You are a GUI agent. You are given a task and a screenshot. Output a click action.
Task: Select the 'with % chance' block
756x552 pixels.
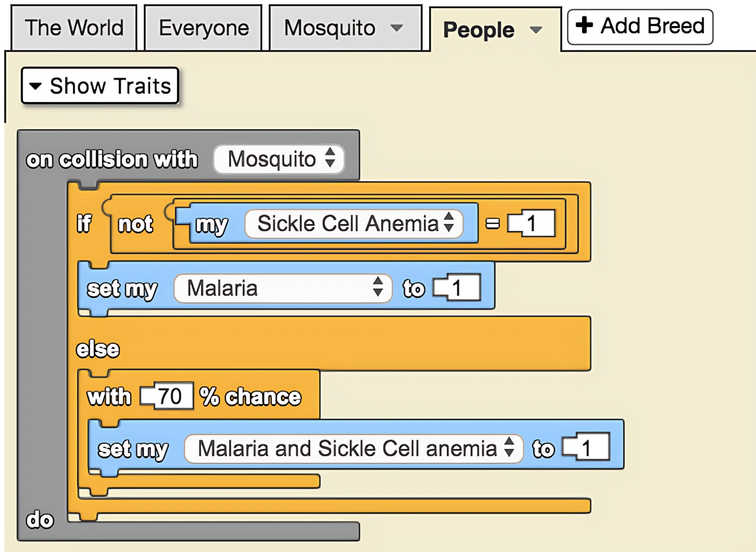250,397
